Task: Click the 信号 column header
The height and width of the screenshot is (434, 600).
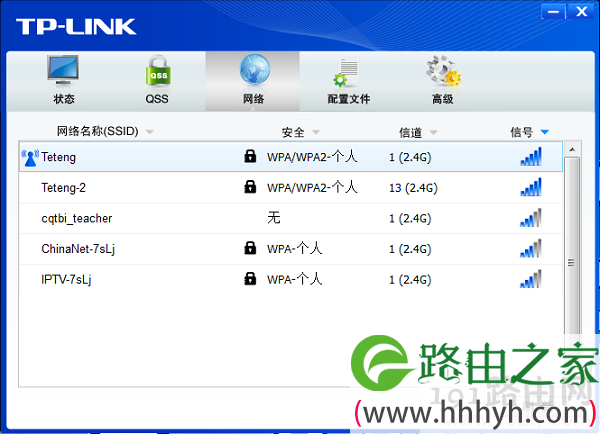Action: point(522,132)
